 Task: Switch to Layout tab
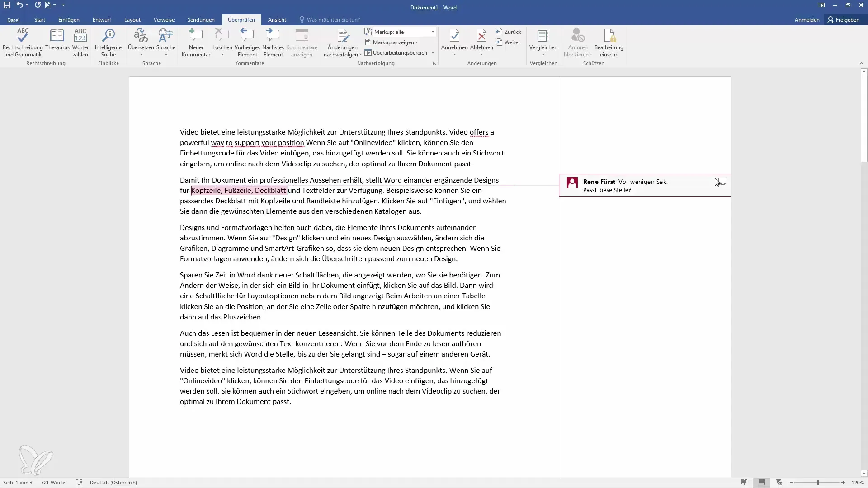pyautogui.click(x=132, y=20)
